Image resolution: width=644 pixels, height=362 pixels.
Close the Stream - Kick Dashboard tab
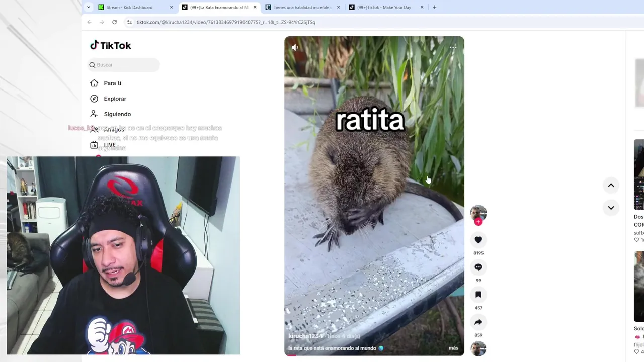point(171,7)
